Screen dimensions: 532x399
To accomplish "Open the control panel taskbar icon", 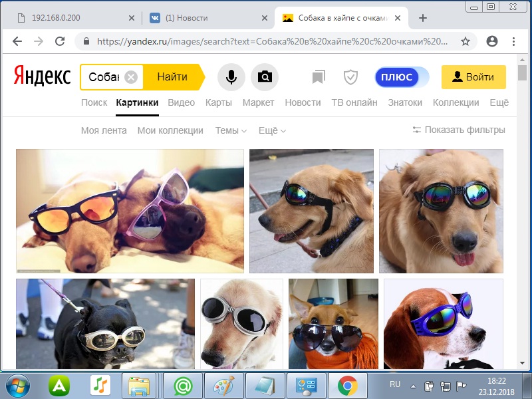I will [307, 386].
